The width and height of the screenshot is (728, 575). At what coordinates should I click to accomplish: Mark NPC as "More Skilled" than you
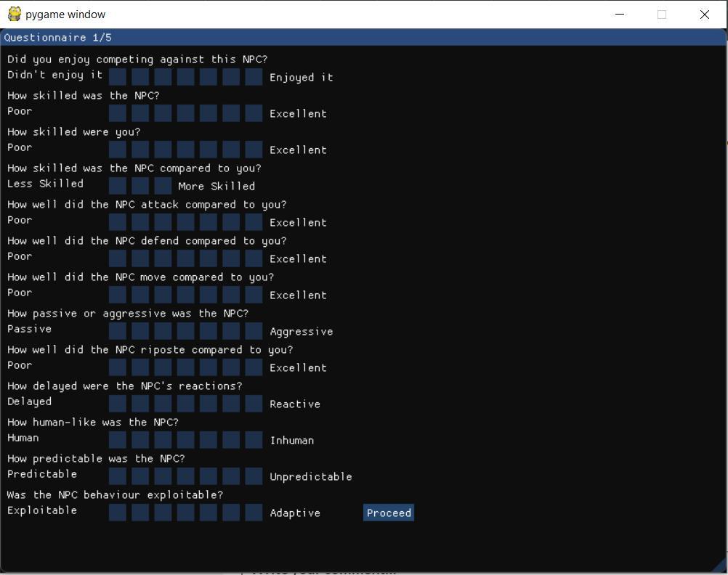[163, 184]
